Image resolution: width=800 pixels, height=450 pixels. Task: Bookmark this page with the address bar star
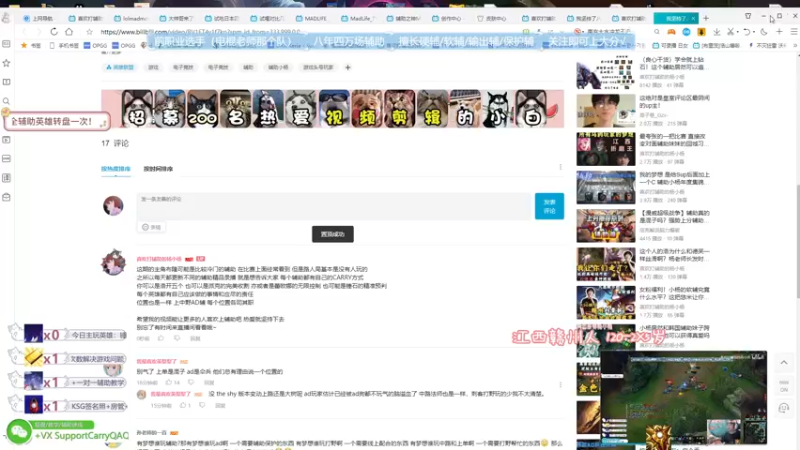click(x=89, y=32)
